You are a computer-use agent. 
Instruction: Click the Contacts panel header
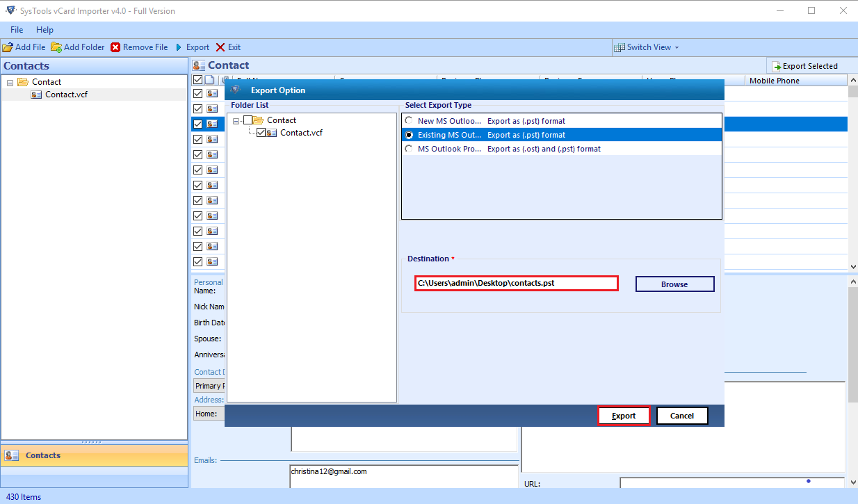pos(94,66)
